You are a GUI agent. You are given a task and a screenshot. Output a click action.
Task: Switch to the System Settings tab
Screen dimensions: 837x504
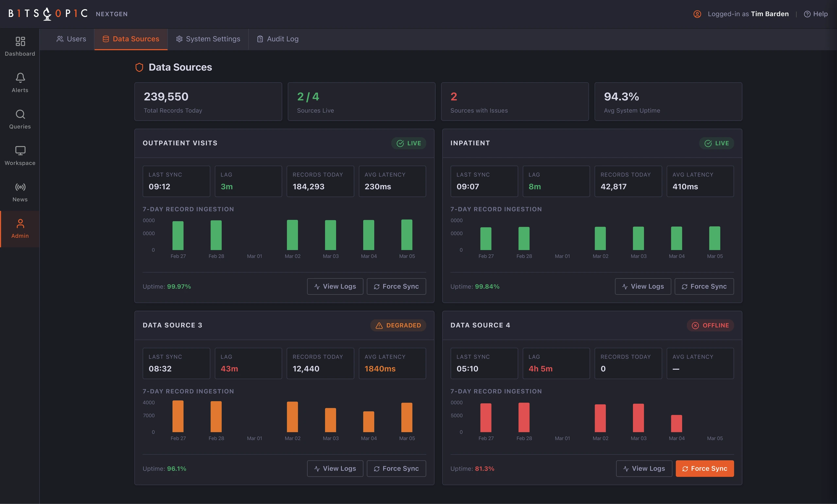(x=208, y=39)
